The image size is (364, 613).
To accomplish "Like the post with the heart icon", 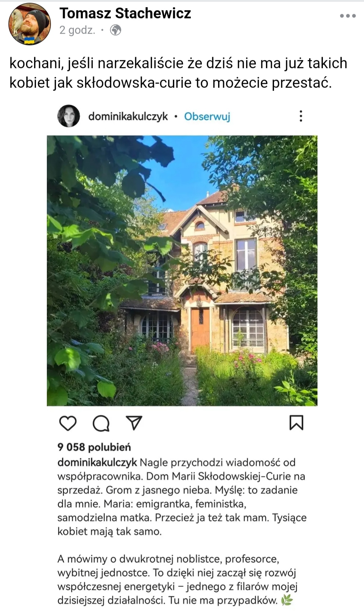I will (x=68, y=423).
